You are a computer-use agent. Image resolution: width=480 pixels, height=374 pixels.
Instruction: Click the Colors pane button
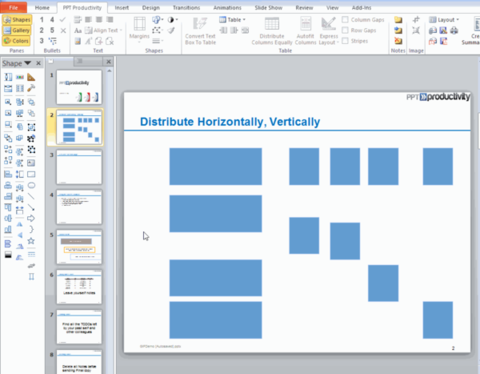tap(16, 41)
